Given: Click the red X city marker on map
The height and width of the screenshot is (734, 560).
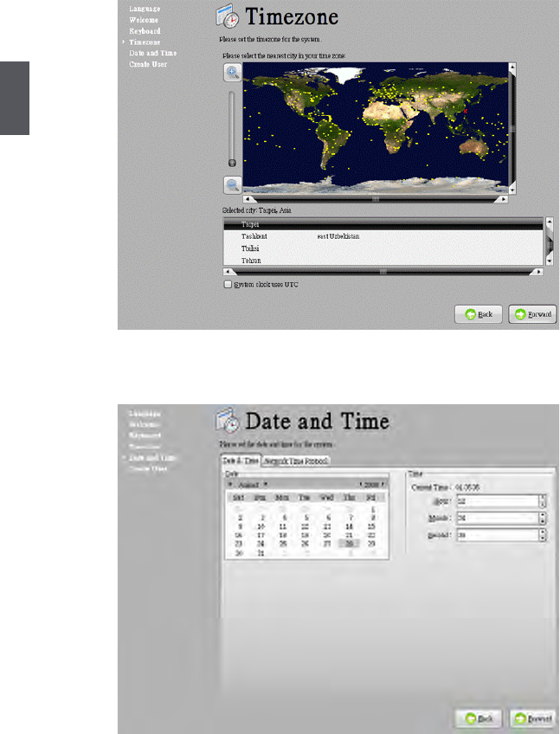Looking at the screenshot, I should [465, 111].
